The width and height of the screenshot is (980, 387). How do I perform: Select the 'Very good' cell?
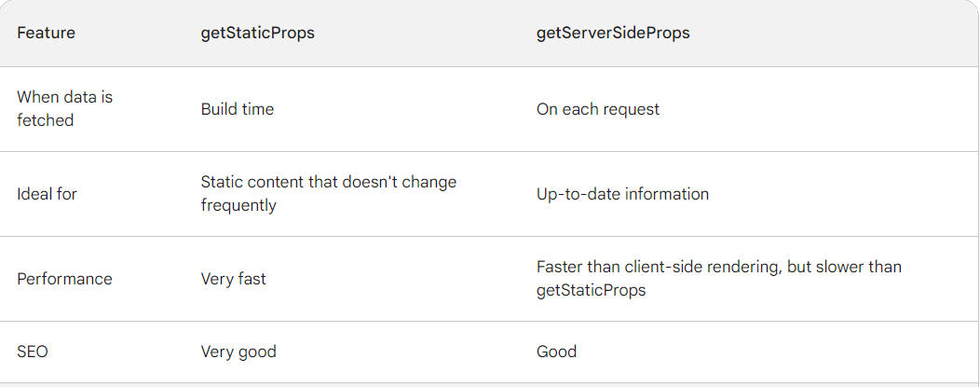[x=238, y=352]
